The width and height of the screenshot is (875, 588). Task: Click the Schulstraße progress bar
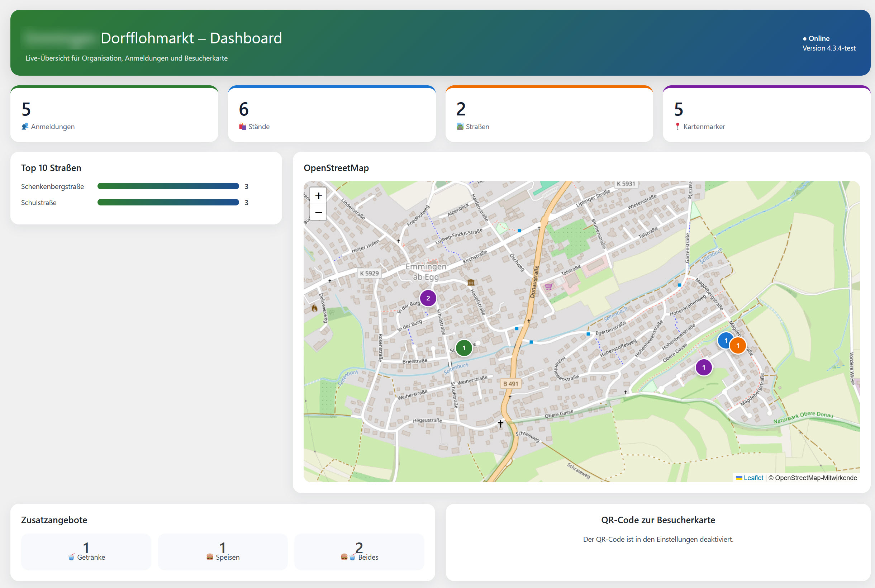click(x=168, y=203)
